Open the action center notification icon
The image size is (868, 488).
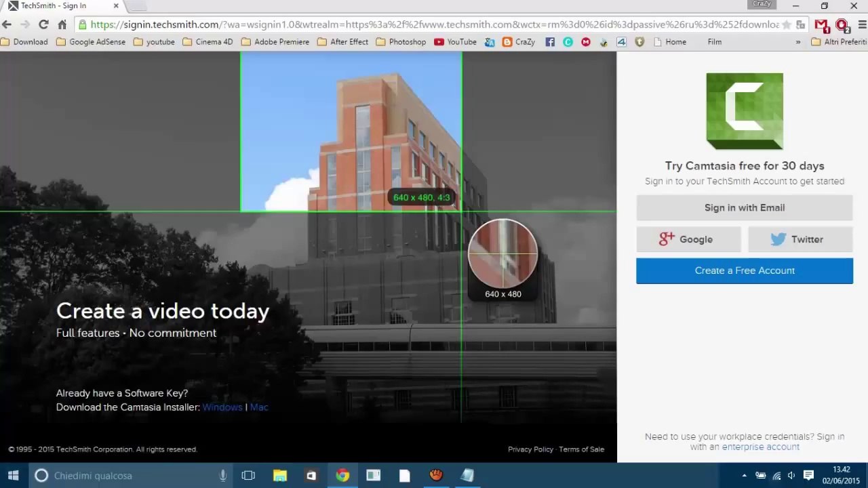coord(808,475)
